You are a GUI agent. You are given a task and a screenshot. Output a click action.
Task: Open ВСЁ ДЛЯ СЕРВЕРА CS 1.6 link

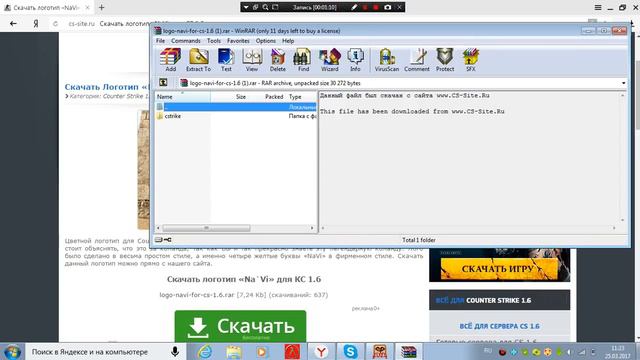coord(499,326)
